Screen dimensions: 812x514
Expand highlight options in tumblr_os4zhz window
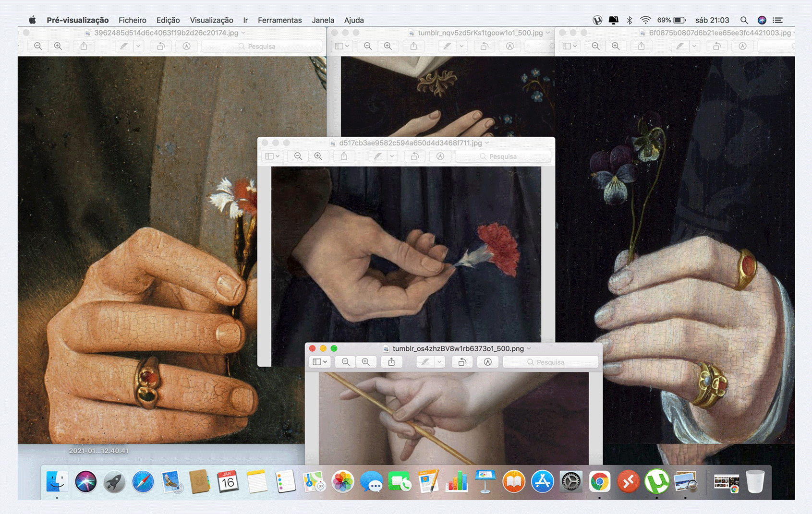[440, 362]
